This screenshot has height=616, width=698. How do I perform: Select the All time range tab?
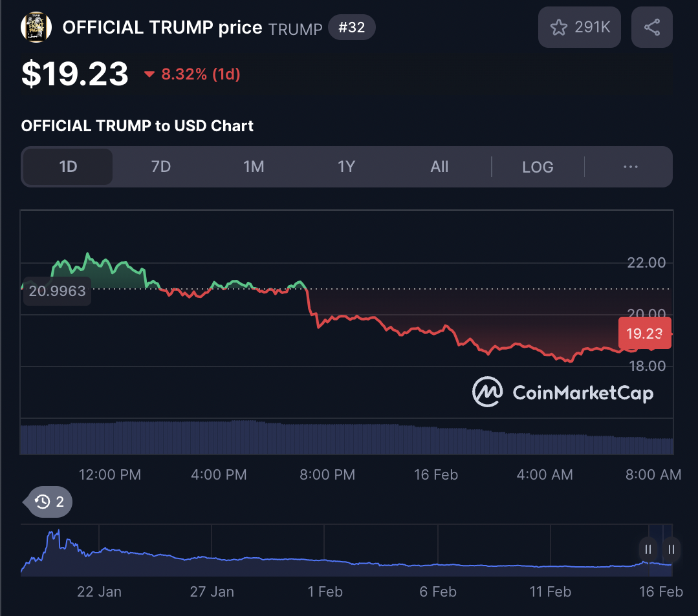(439, 167)
